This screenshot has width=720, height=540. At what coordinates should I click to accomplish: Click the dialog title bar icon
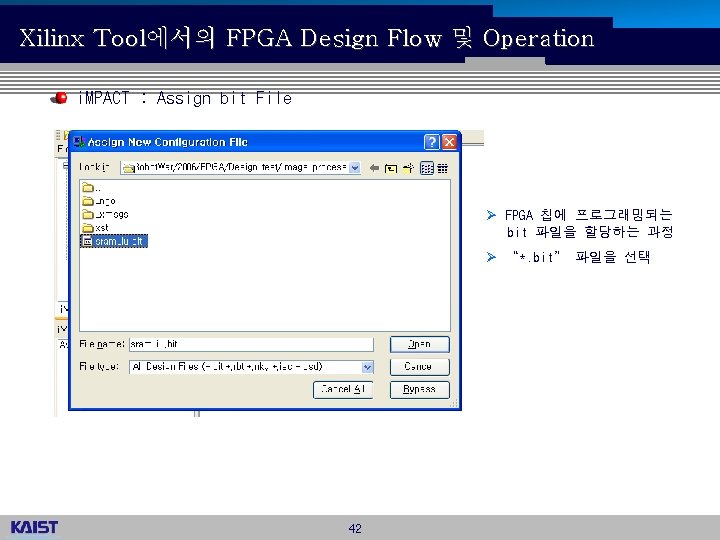[x=79, y=141]
